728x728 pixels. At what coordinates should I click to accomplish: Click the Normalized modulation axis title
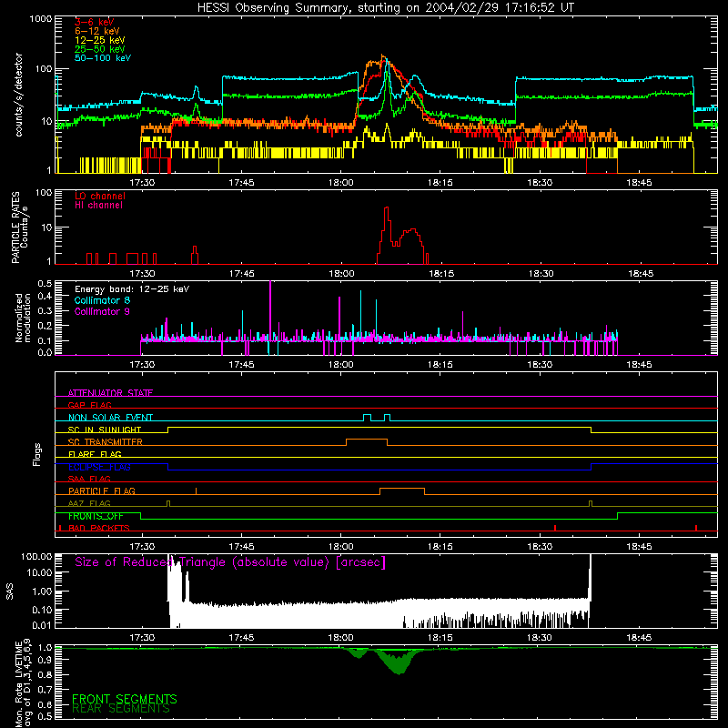pos(22,318)
